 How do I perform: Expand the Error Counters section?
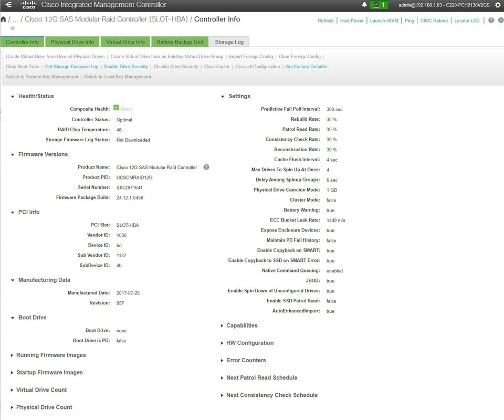[x=222, y=360]
